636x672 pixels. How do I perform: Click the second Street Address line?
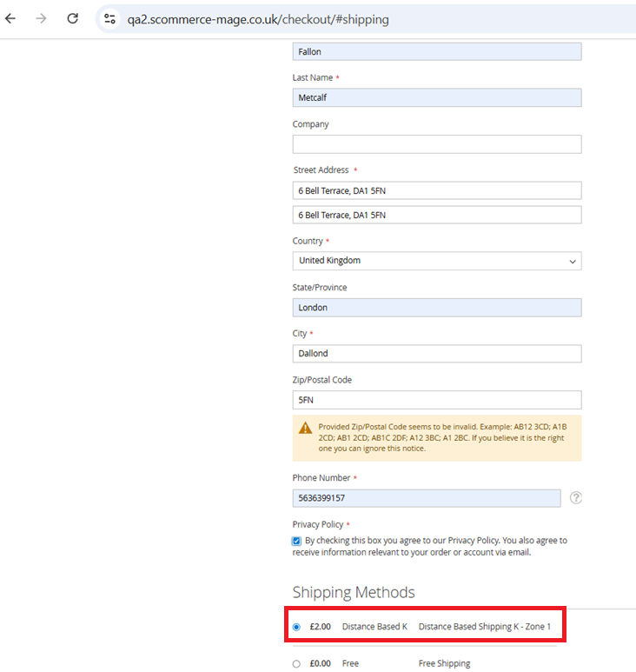(x=436, y=215)
